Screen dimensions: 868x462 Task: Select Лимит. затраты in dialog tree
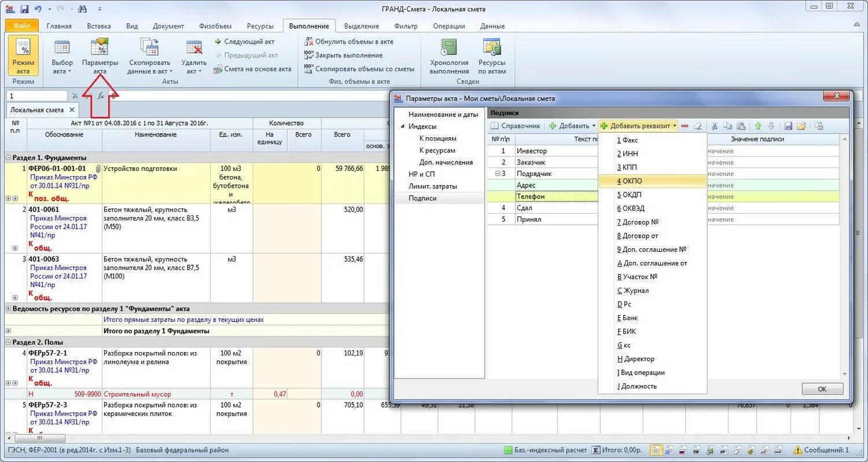[x=432, y=186]
